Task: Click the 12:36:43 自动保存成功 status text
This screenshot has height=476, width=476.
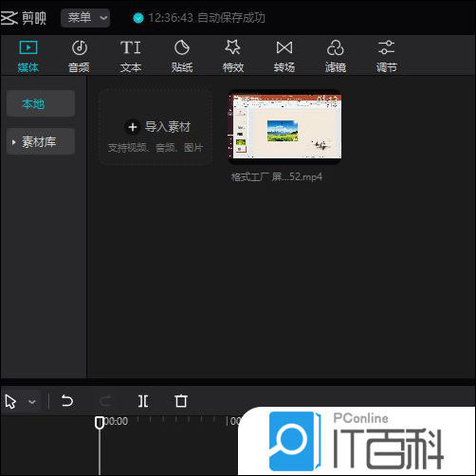Action: click(207, 18)
